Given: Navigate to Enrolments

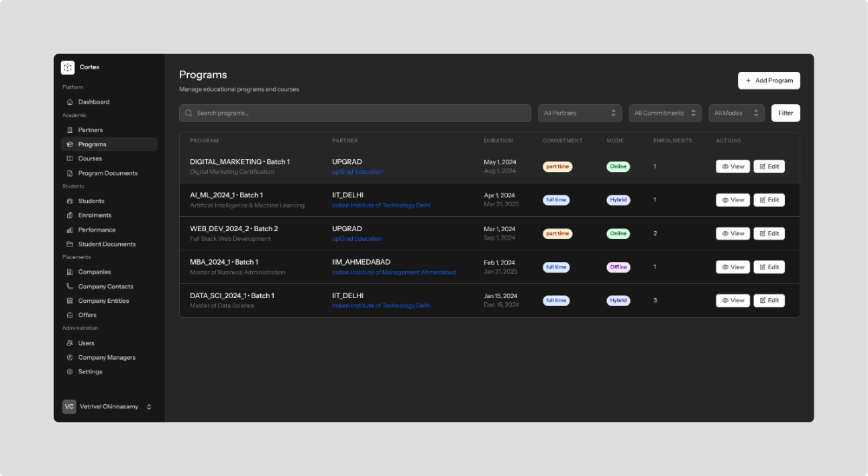Looking at the screenshot, I should pos(109,216).
